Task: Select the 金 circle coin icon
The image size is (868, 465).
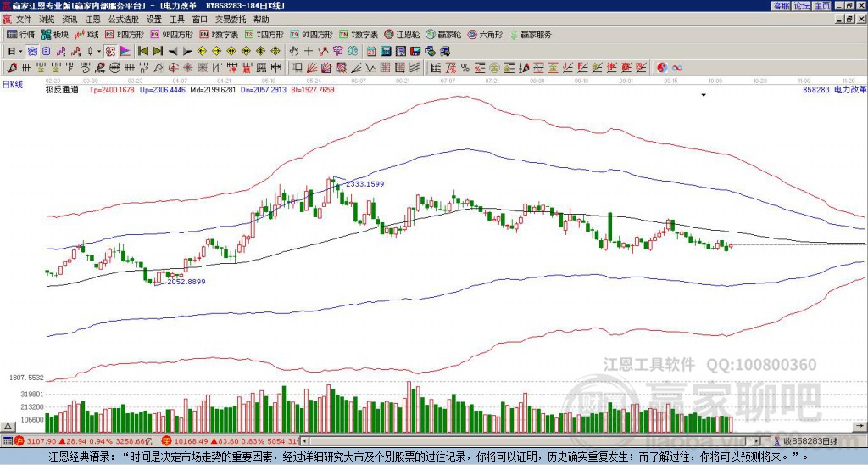Action: click(x=494, y=68)
